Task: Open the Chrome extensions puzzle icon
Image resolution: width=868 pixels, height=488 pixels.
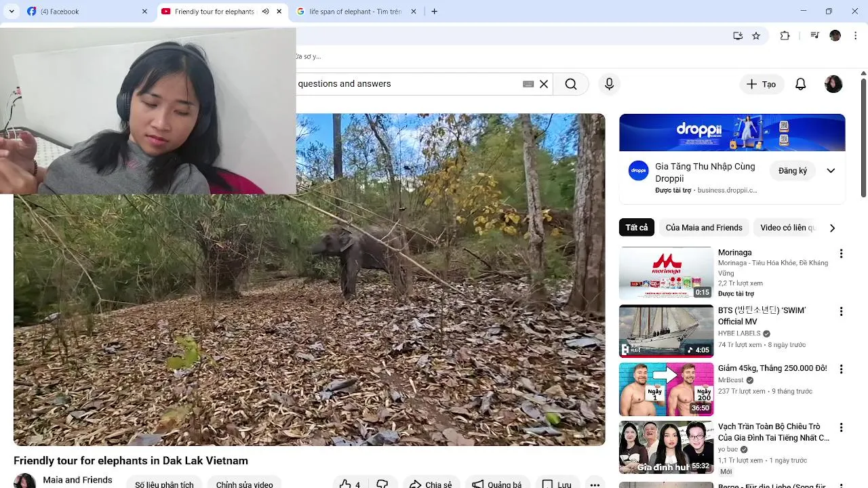Action: (x=785, y=36)
